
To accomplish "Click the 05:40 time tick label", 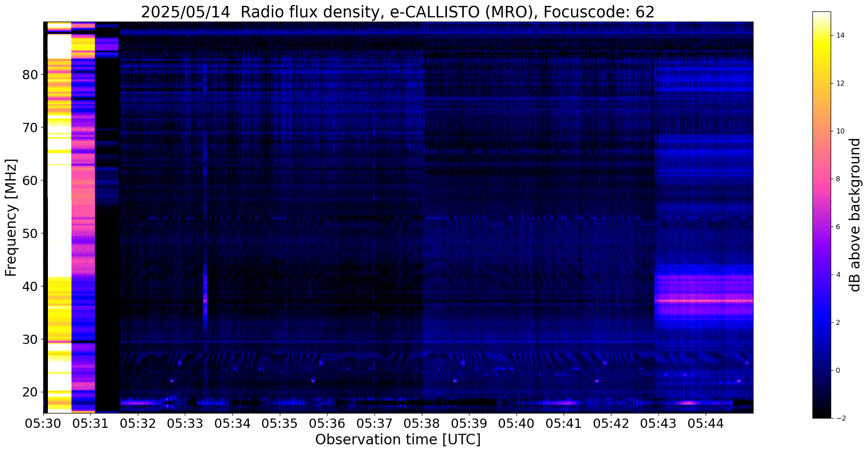I will pyautogui.click(x=516, y=423).
